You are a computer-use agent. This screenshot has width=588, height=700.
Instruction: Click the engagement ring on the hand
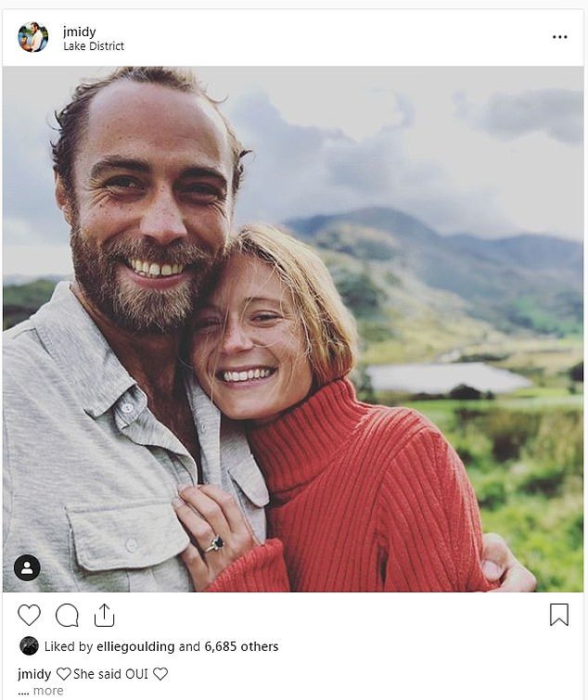click(215, 544)
